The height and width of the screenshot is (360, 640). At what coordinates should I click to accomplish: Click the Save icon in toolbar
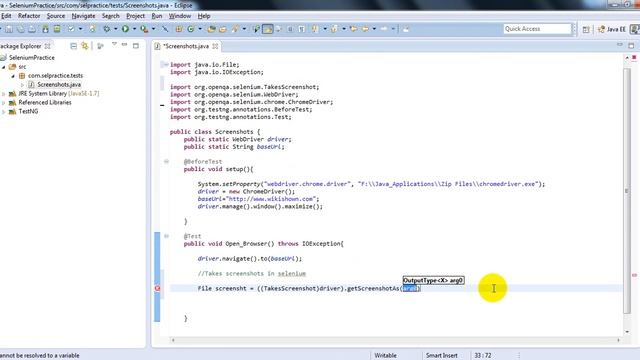[x=9, y=29]
